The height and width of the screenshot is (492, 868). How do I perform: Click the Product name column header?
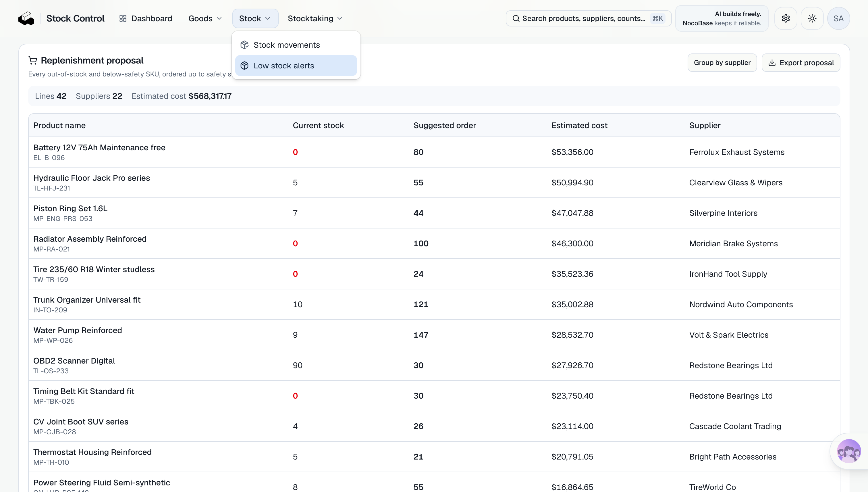click(x=59, y=125)
